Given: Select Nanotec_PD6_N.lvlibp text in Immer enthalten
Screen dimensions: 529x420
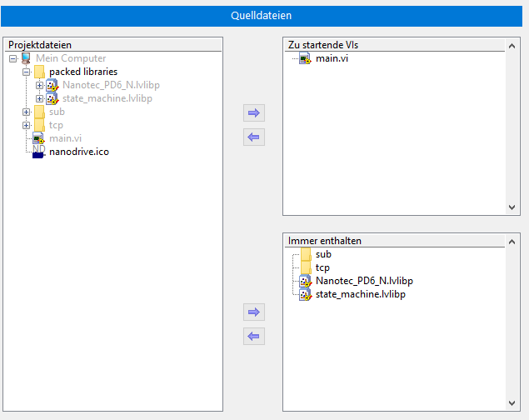Looking at the screenshot, I should [x=364, y=281].
